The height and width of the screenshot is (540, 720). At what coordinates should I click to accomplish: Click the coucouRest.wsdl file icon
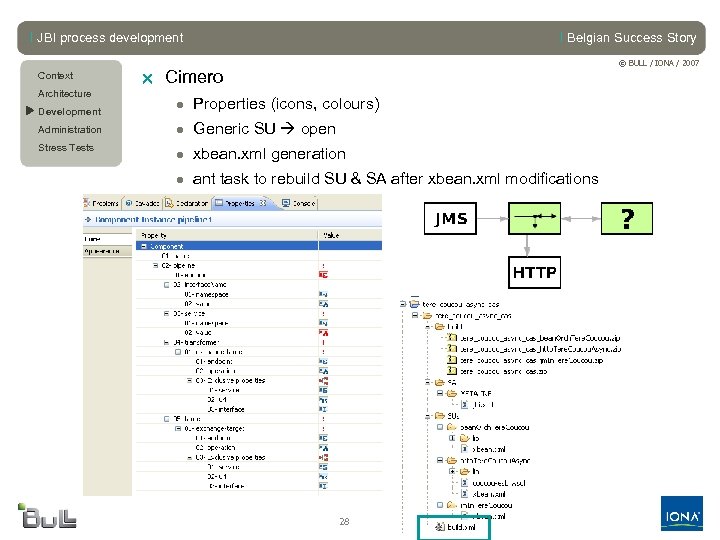point(465,483)
